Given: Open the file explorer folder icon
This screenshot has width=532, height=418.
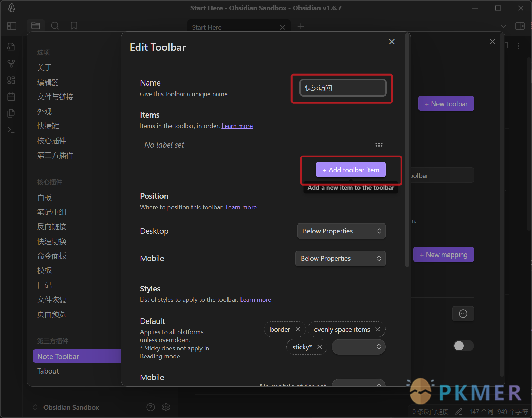Looking at the screenshot, I should point(36,26).
